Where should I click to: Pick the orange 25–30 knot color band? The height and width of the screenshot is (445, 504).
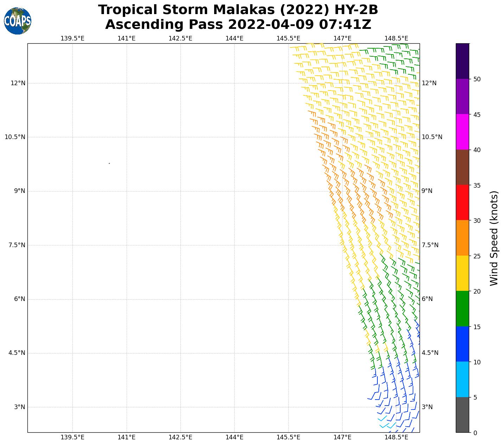coord(462,238)
